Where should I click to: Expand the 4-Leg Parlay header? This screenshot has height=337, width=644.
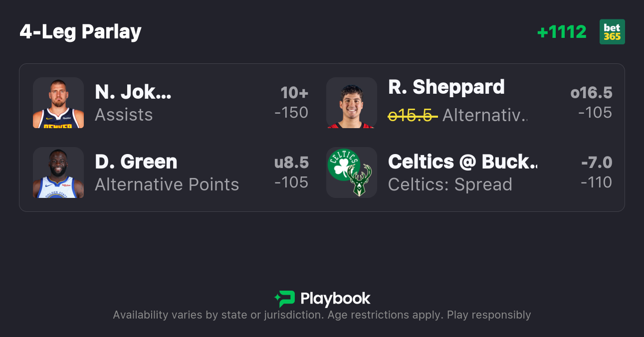(80, 31)
